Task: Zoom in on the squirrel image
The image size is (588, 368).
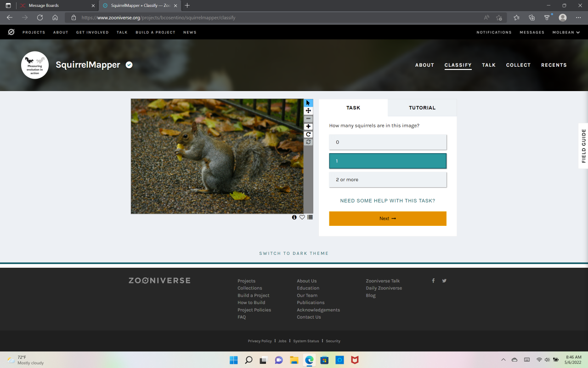Action: click(308, 126)
